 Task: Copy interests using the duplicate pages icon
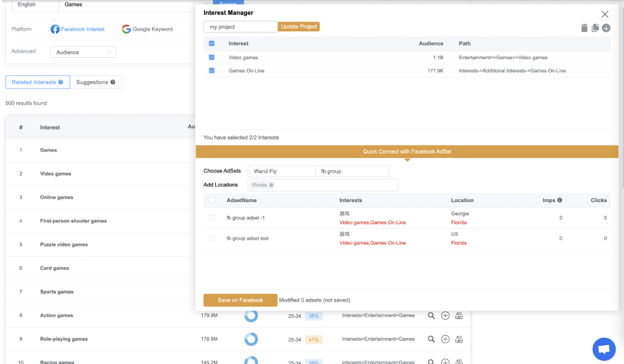click(595, 28)
